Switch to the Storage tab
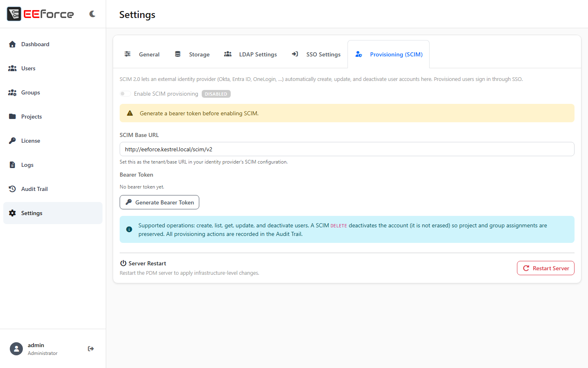Image resolution: width=588 pixels, height=368 pixels. (x=192, y=54)
